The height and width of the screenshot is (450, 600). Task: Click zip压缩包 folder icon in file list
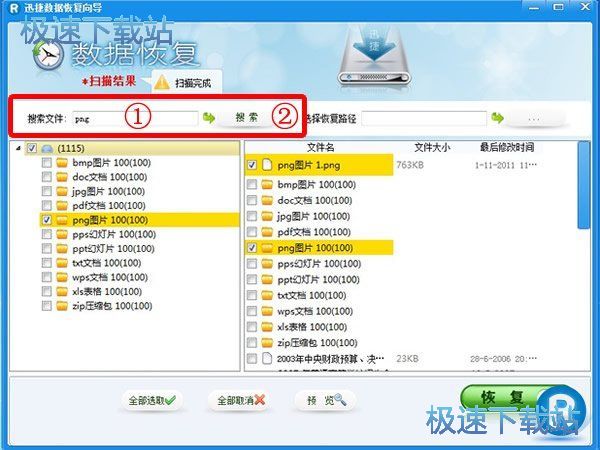267,342
